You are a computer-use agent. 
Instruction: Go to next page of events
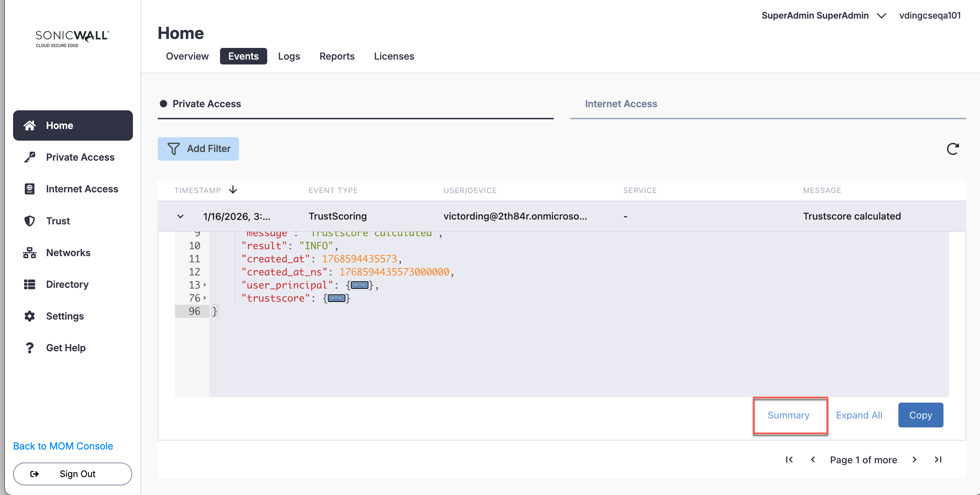(x=914, y=459)
